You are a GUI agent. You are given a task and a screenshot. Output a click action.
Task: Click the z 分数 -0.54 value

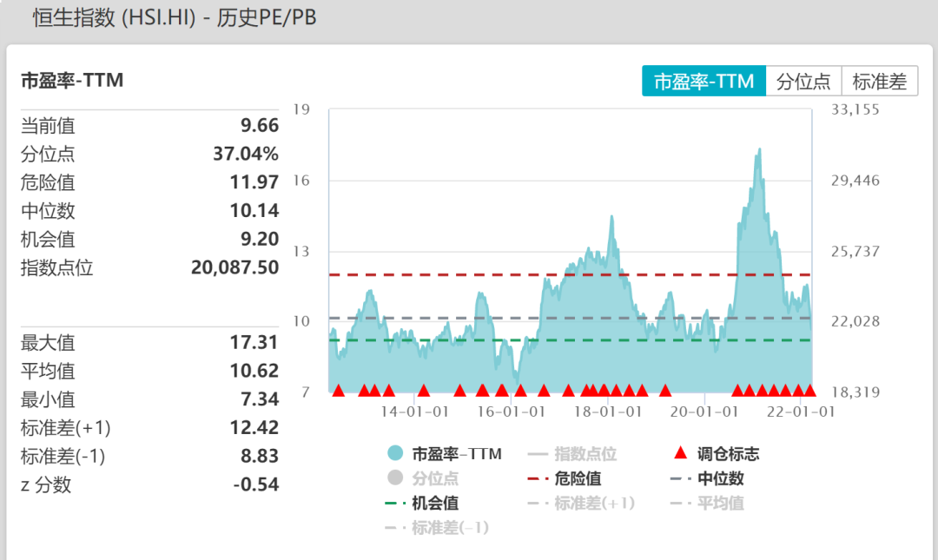tap(256, 484)
